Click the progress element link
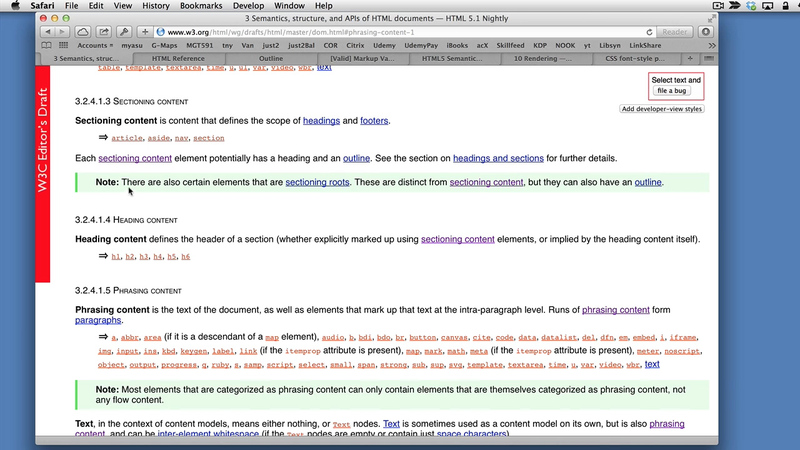The width and height of the screenshot is (800, 450). coord(179,365)
